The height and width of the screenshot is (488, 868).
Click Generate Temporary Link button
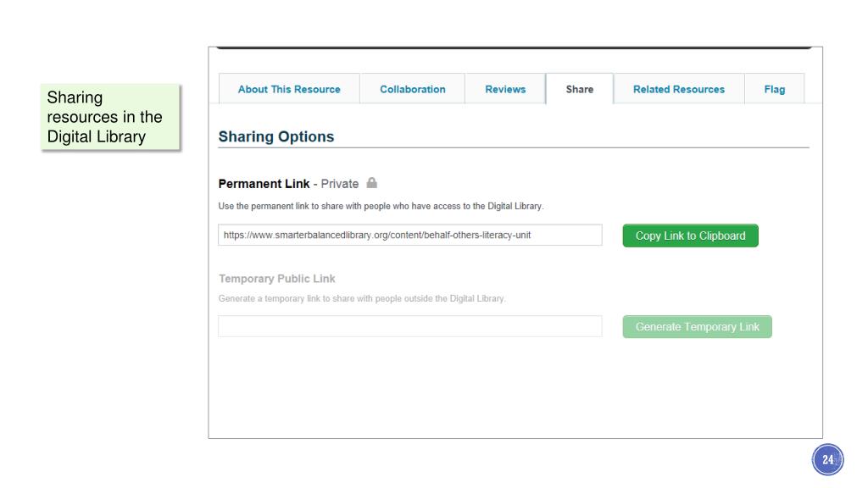697,327
